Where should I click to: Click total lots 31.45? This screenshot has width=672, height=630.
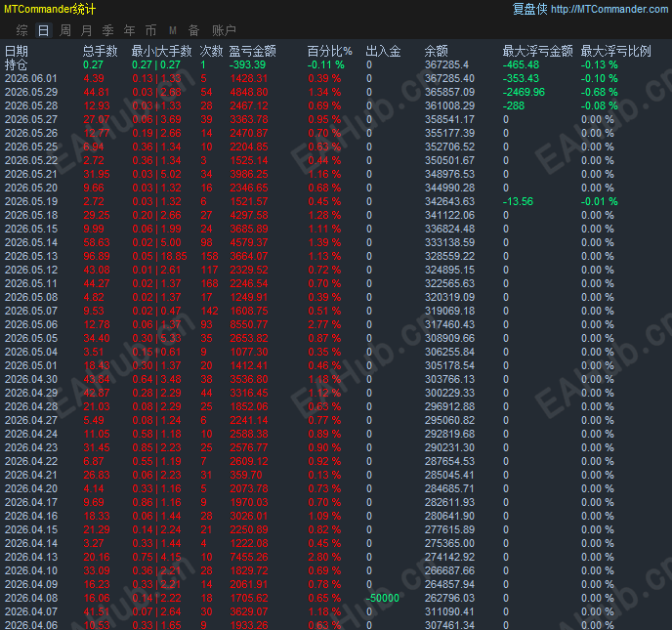(x=97, y=448)
